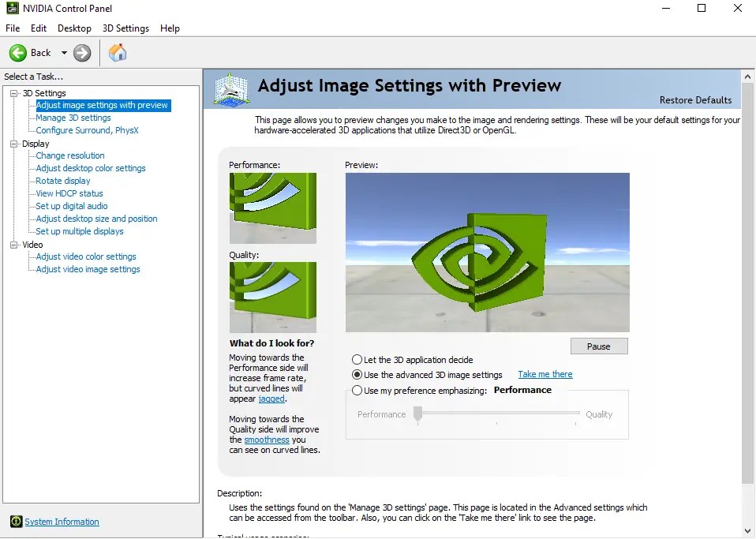Viewport: 756px width, 539px height.
Task: Click the vertical scrollbar up arrow
Action: (x=748, y=77)
